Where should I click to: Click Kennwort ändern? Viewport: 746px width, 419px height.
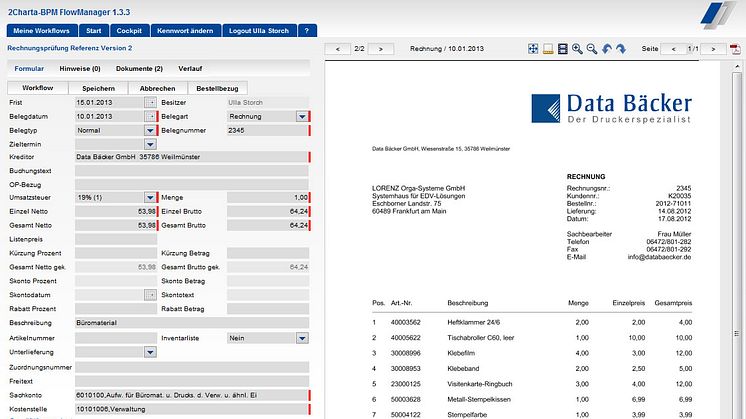coord(186,30)
